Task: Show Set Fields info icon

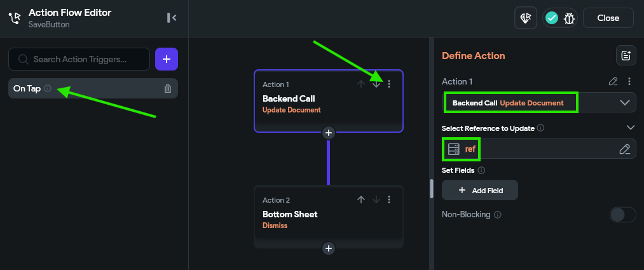Action: pyautogui.click(x=482, y=170)
